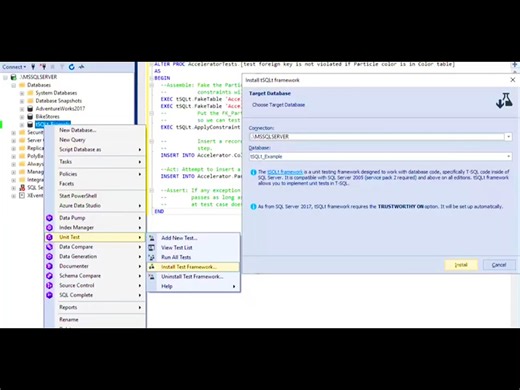Click the Source Control icon
This screenshot has width=520, height=390.
pos(49,285)
